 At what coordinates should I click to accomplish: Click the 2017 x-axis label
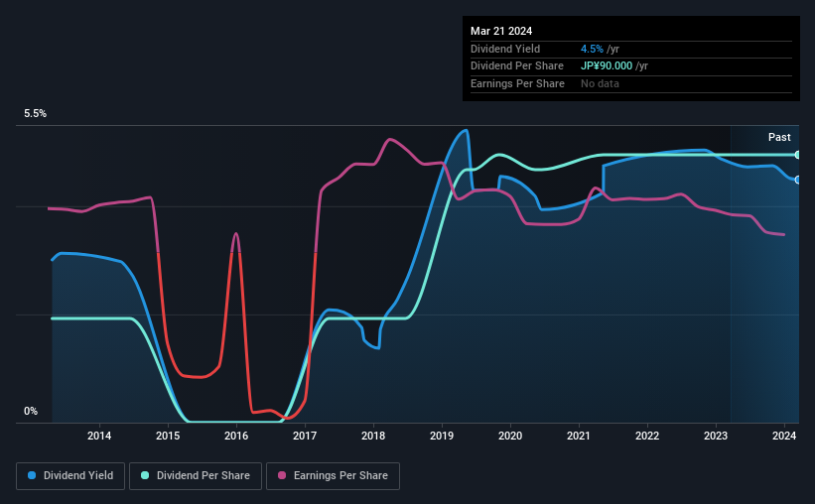coord(305,436)
